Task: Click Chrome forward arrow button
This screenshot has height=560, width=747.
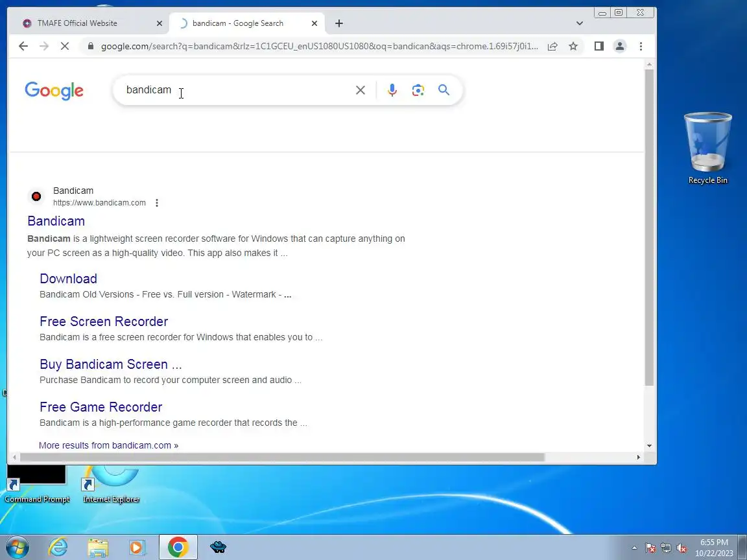Action: tap(44, 46)
